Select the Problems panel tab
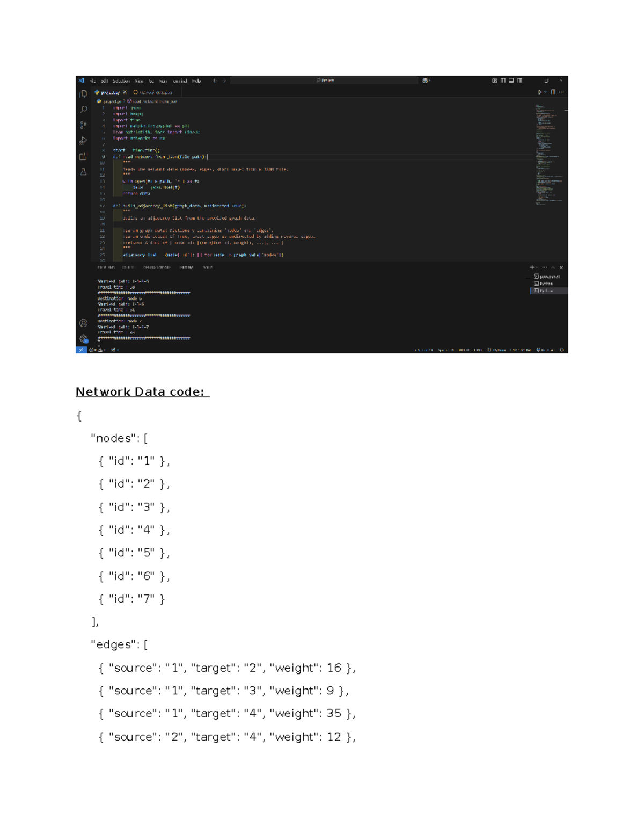Image resolution: width=644 pixels, height=834 pixels. point(106,267)
